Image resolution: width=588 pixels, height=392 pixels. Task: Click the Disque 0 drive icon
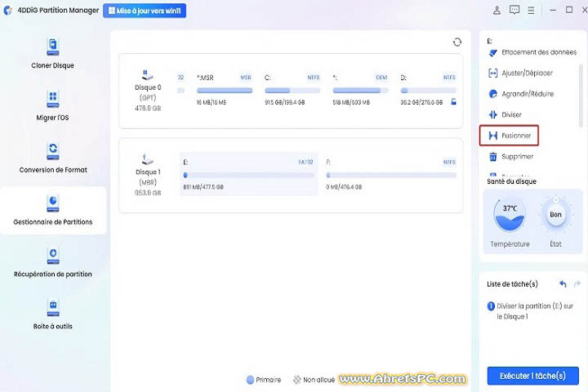coord(147,74)
